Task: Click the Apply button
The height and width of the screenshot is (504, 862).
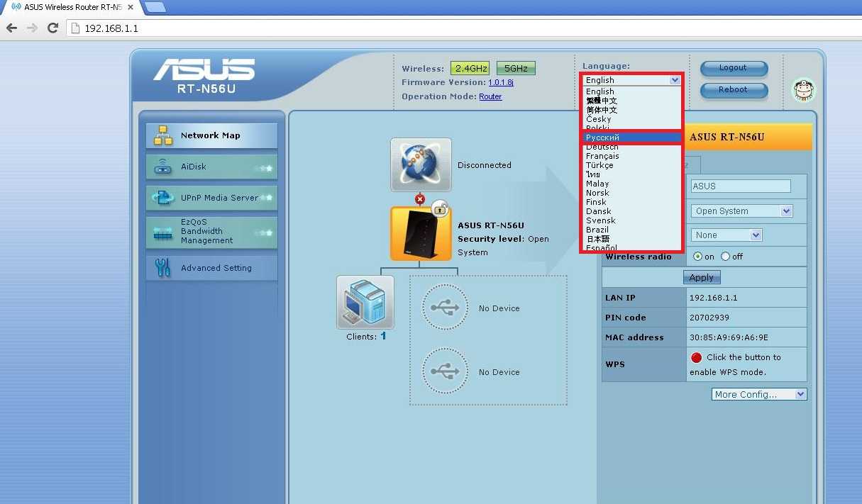Action: click(x=702, y=278)
